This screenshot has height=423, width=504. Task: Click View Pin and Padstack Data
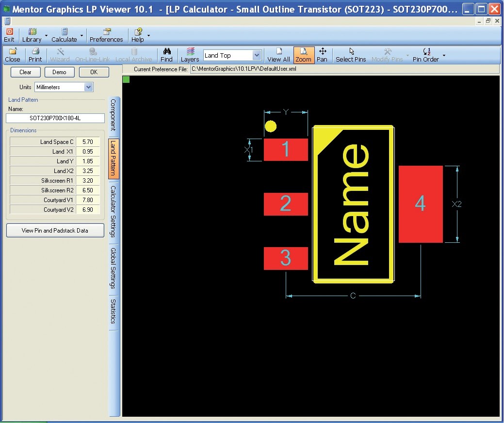(x=55, y=230)
